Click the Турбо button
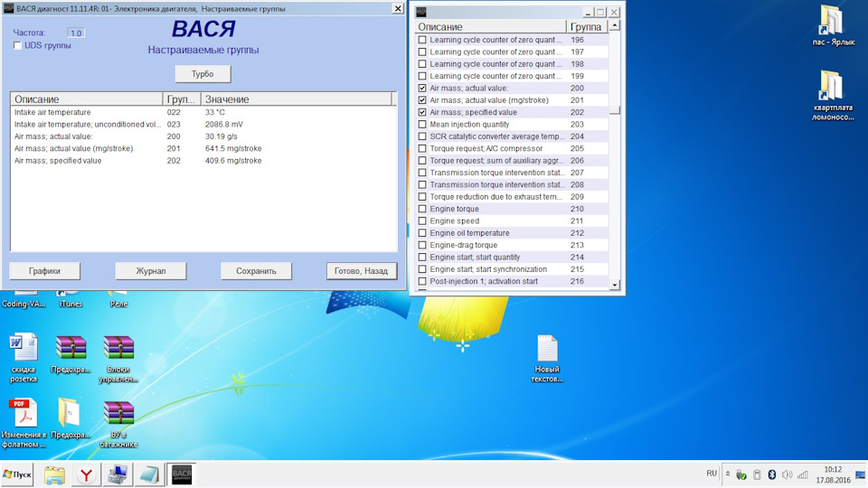Viewport: 868px width, 488px height. point(203,73)
